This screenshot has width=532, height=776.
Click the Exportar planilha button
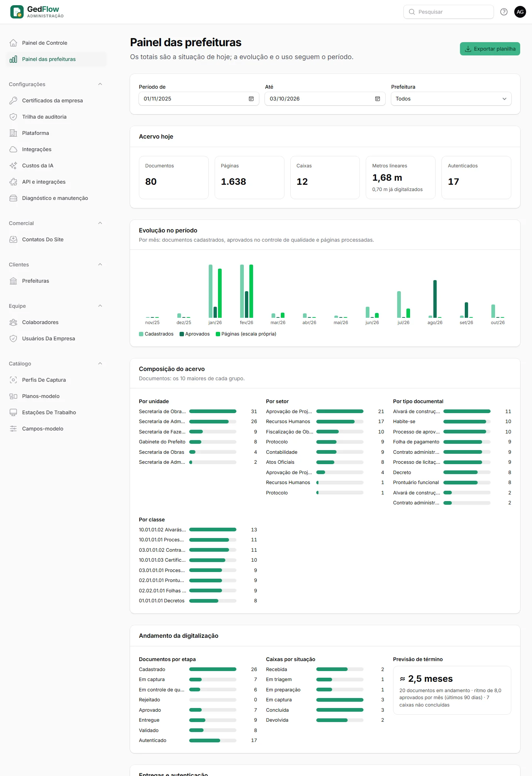tap(490, 49)
